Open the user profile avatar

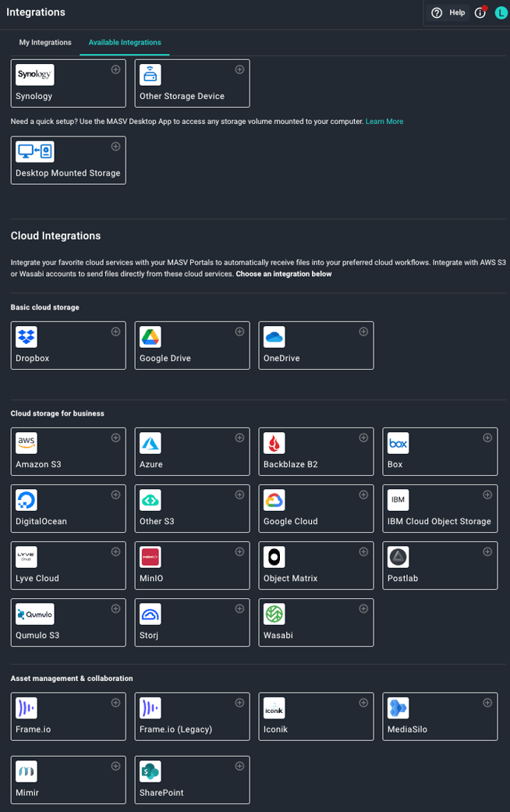501,13
